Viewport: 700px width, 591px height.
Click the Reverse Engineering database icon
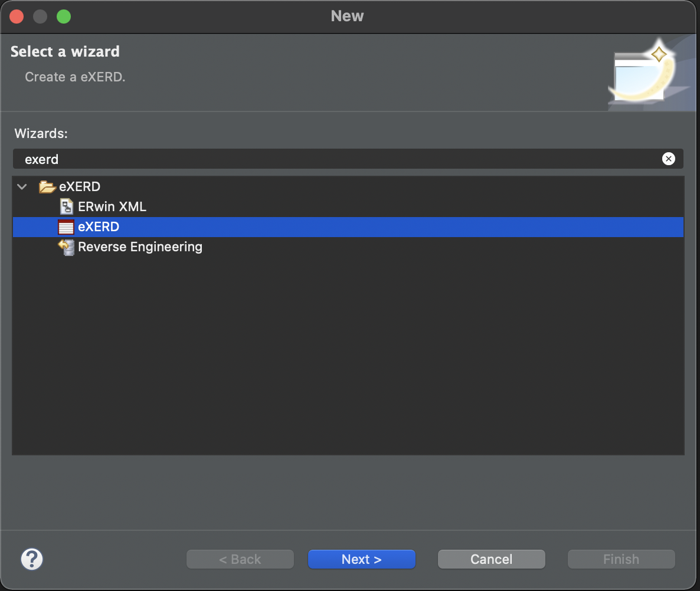66,247
